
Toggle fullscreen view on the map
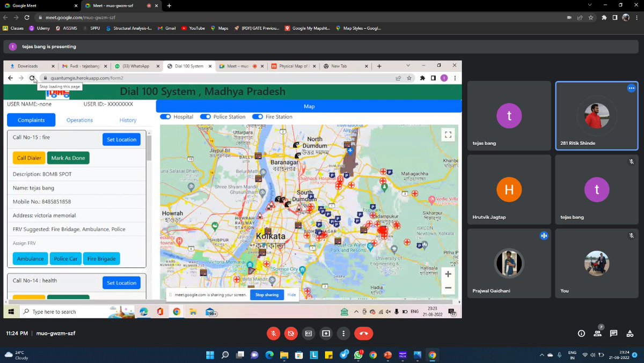point(448,135)
